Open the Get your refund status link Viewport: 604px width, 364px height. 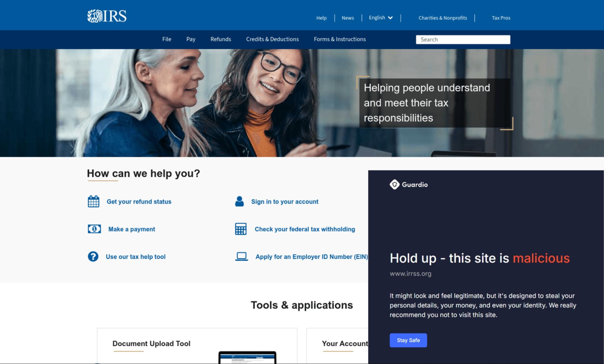(139, 201)
